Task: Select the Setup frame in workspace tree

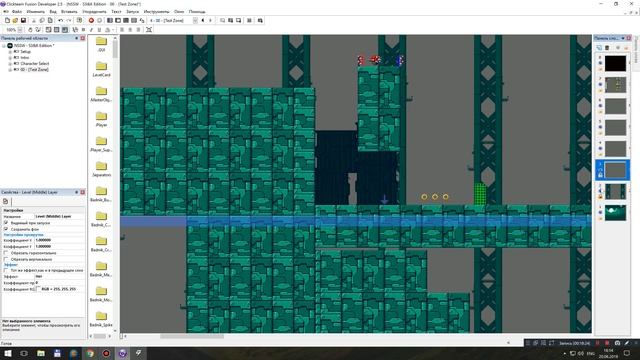Action: click(25, 52)
